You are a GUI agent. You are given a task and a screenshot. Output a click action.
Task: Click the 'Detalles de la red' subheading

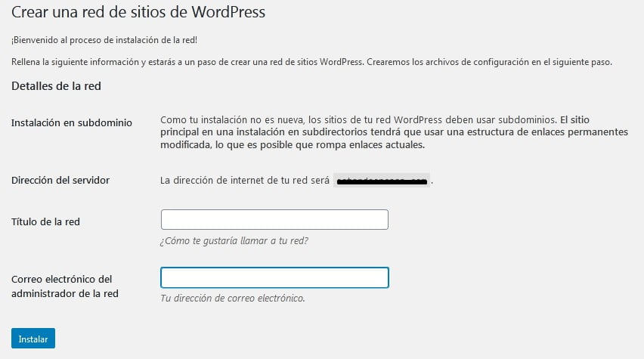click(56, 86)
